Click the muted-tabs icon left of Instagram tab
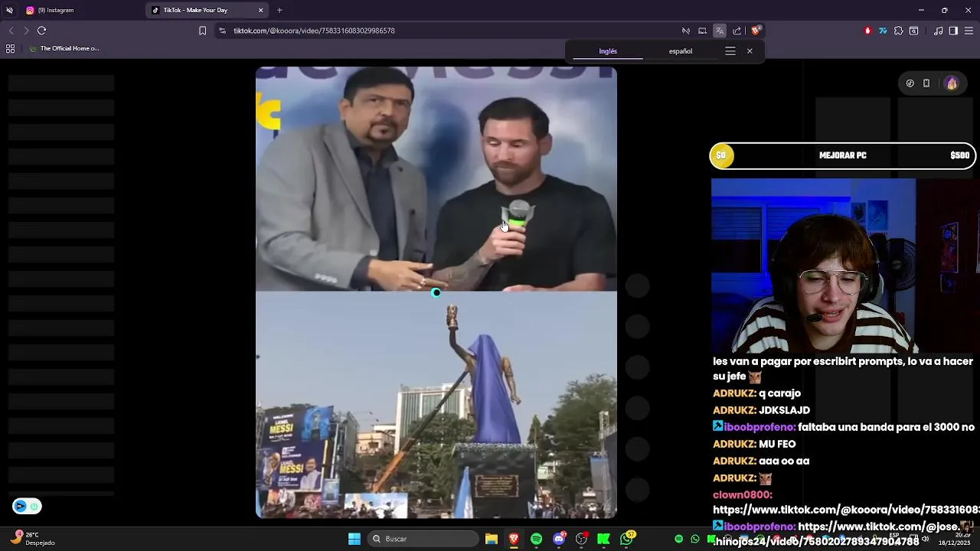Screen dimensions: 980x551 [x=9, y=10]
